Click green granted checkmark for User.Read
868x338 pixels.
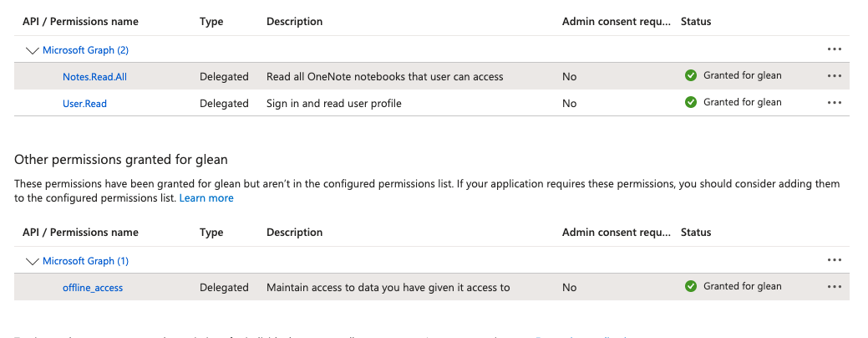click(x=691, y=102)
